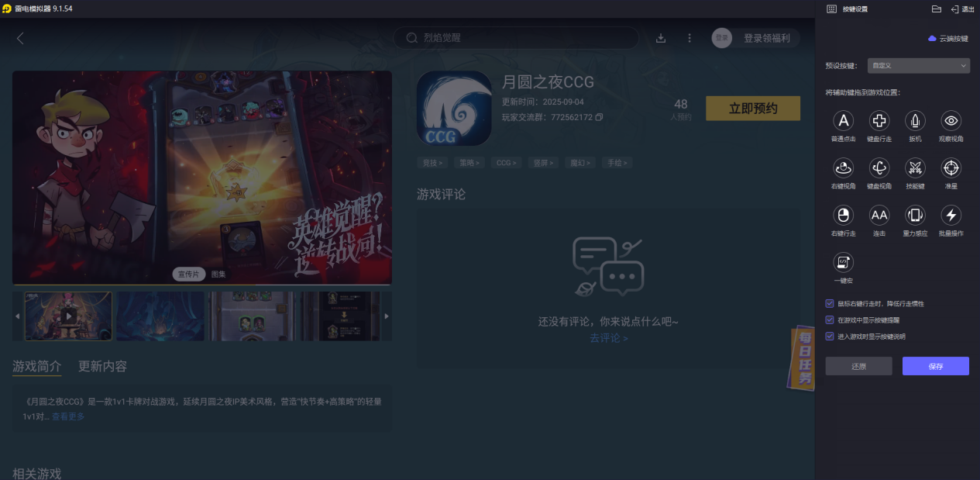The image size is (980, 480).
Task: Toggle 鼠标右键行走时,降低行走惯性 checkbox
Action: pos(830,303)
